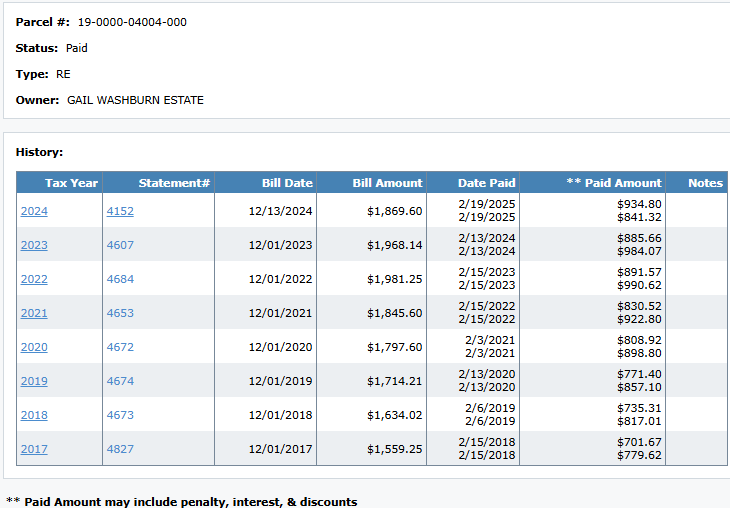Viewport: 730px width, 508px height.
Task: View statement number 4684
Action: click(x=120, y=279)
